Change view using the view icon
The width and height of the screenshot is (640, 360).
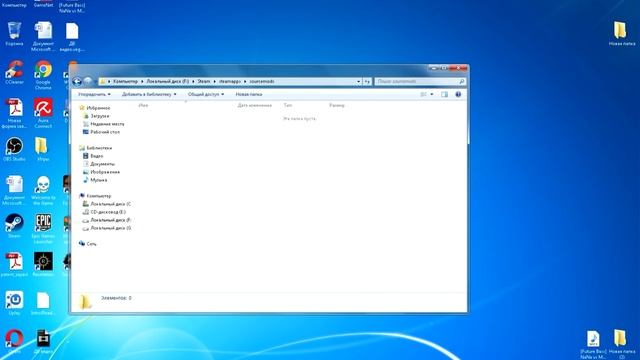423,94
